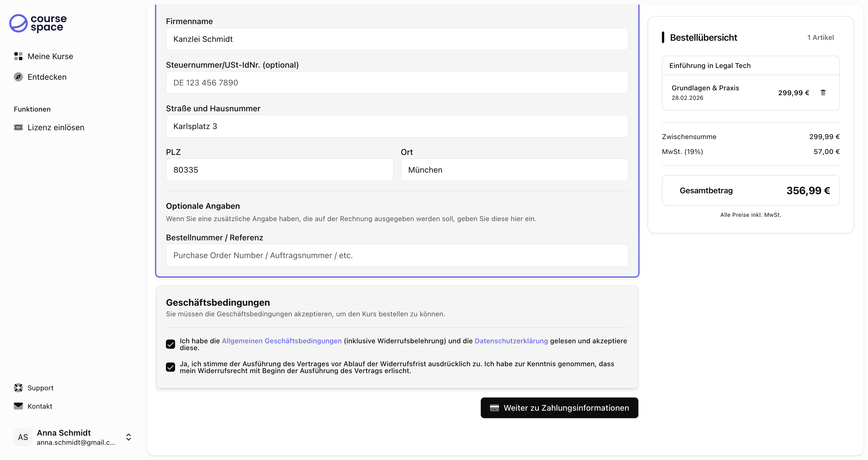Select Lizenz einlösen menu item

click(x=56, y=127)
